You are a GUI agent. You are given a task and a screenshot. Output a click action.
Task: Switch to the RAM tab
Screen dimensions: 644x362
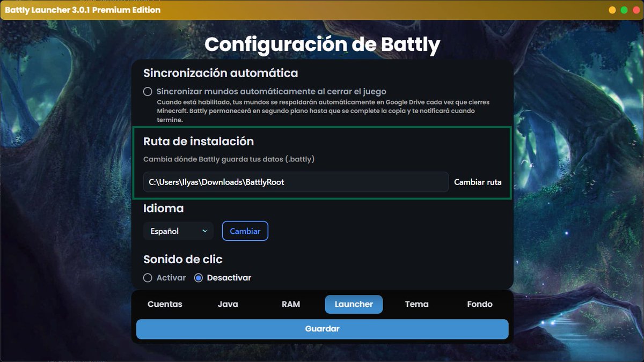coord(291,304)
